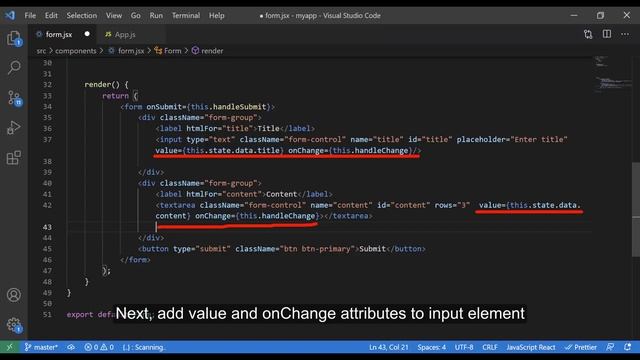Click line number 42 in gutter
Screen dimensions: 640x360
point(47,205)
